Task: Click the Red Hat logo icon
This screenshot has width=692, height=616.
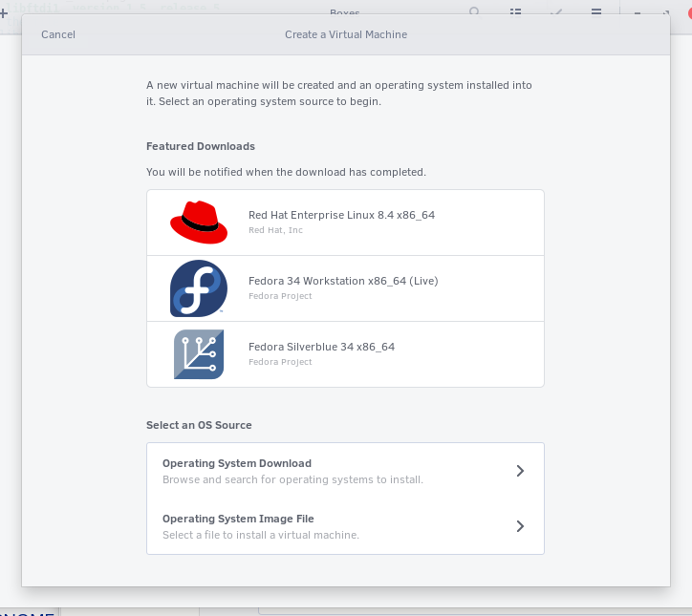Action: click(199, 223)
